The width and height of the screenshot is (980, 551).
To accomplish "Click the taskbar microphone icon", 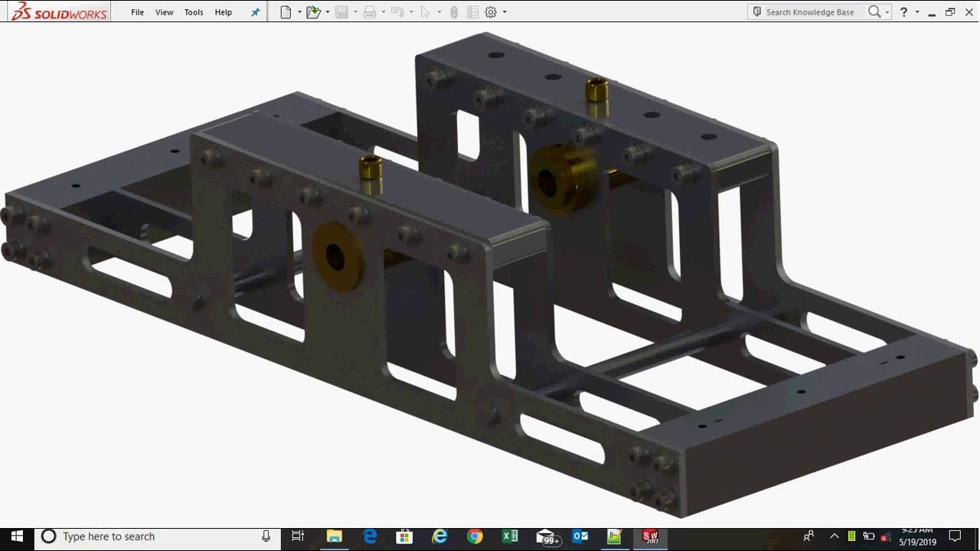I will pos(266,536).
